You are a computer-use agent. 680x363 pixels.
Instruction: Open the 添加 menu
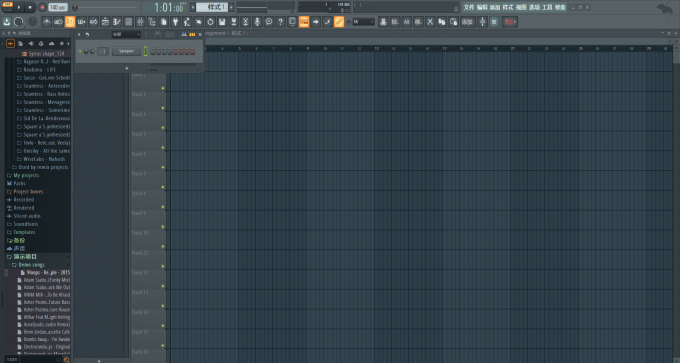coord(495,7)
